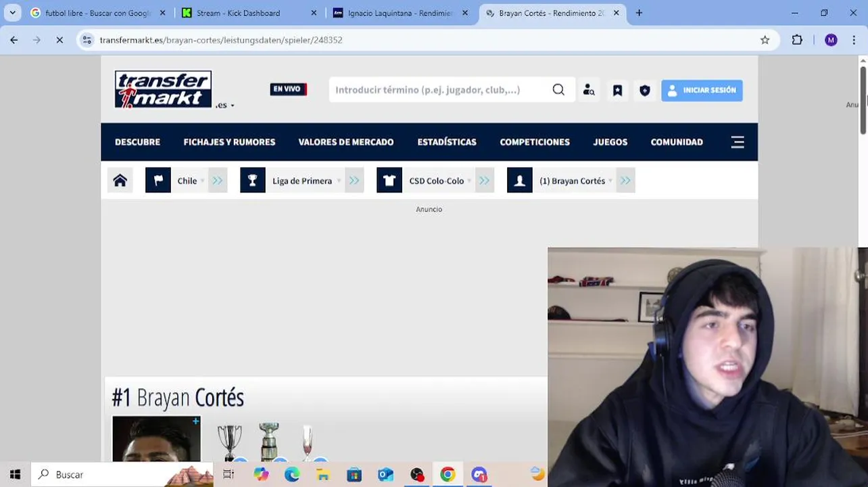The image size is (868, 487).
Task: Open the COMPETICIONES menu
Action: click(x=535, y=142)
